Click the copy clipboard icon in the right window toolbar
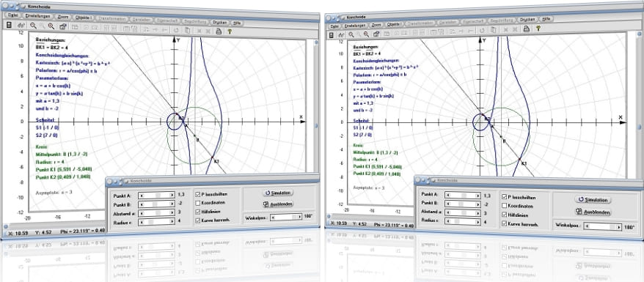The width and height of the screenshot is (644, 282). (493, 30)
